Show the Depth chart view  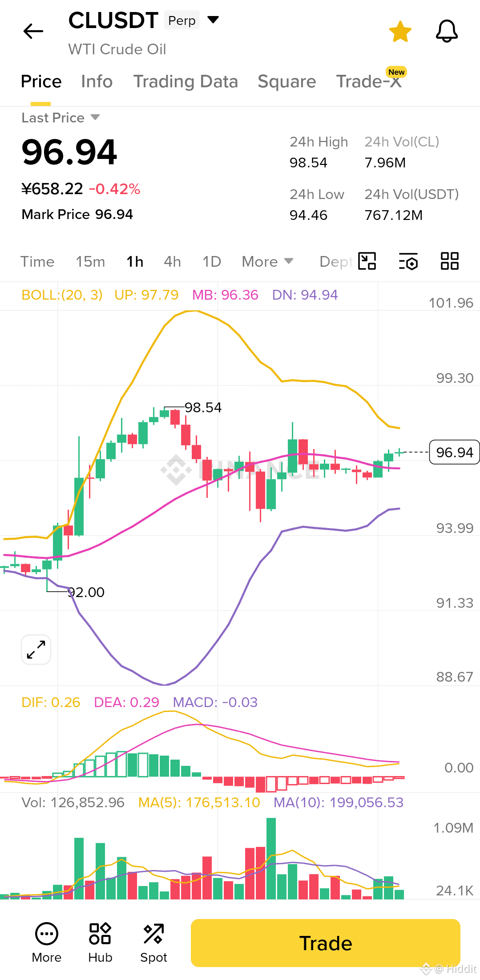pyautogui.click(x=336, y=262)
